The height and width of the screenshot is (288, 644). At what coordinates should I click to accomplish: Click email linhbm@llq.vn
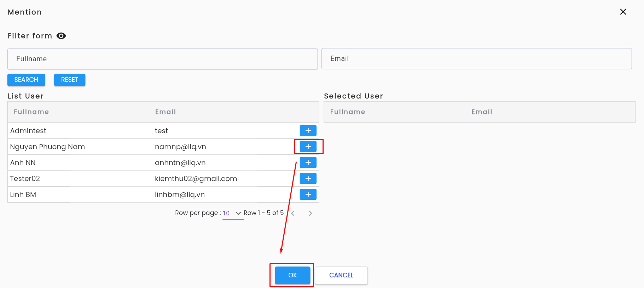pos(180,194)
